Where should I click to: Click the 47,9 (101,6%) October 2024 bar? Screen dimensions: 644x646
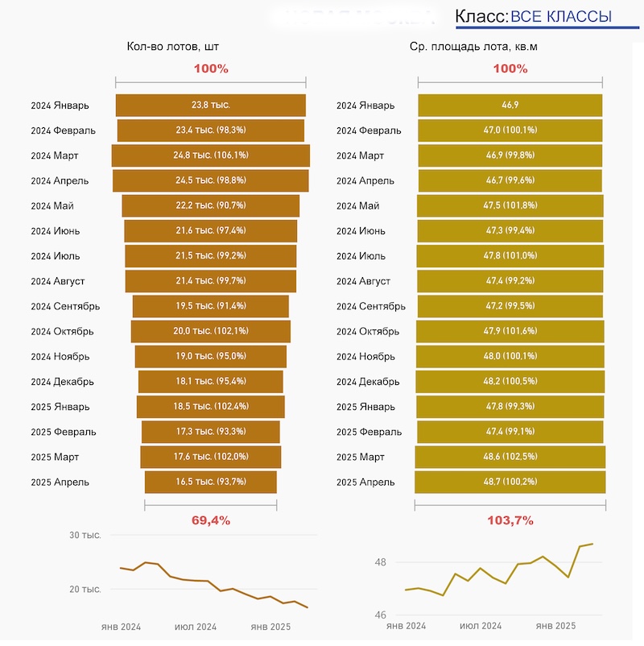pos(510,332)
